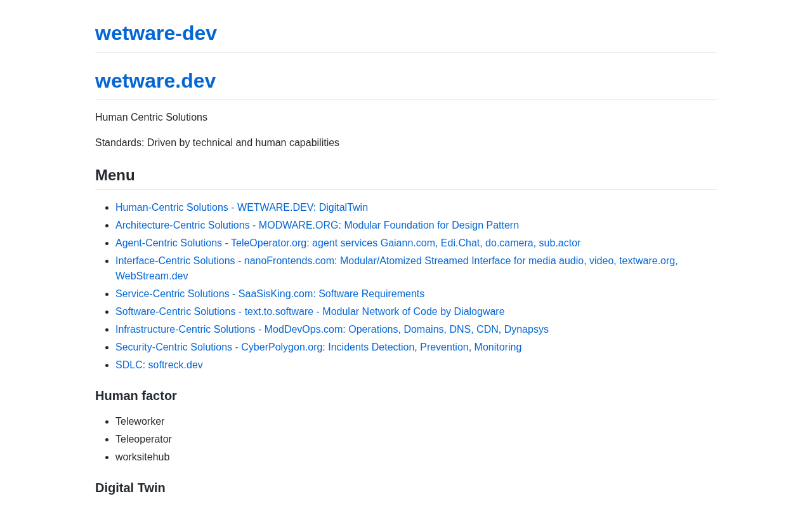The width and height of the screenshot is (812, 508).
Task: Click the Teleoperator list item
Action: pyautogui.click(x=143, y=439)
